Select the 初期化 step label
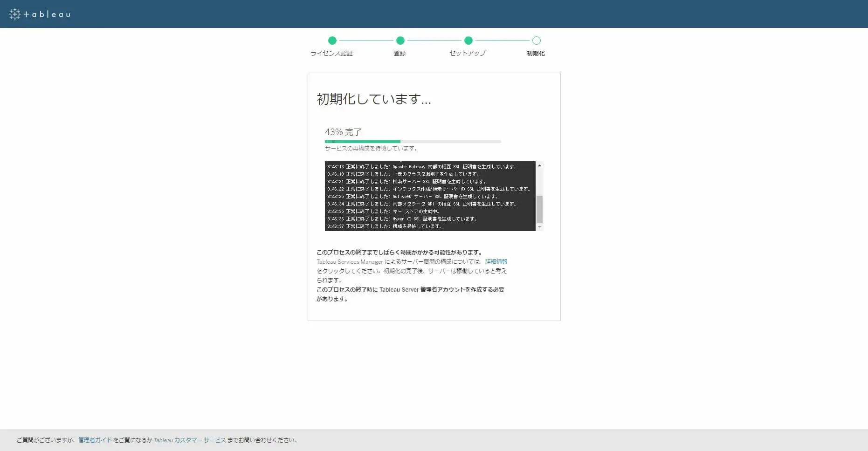The image size is (868, 451). 536,53
